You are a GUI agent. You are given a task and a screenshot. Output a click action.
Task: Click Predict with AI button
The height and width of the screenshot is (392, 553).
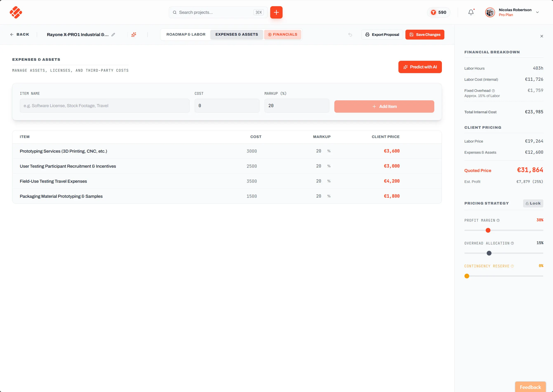pyautogui.click(x=420, y=67)
